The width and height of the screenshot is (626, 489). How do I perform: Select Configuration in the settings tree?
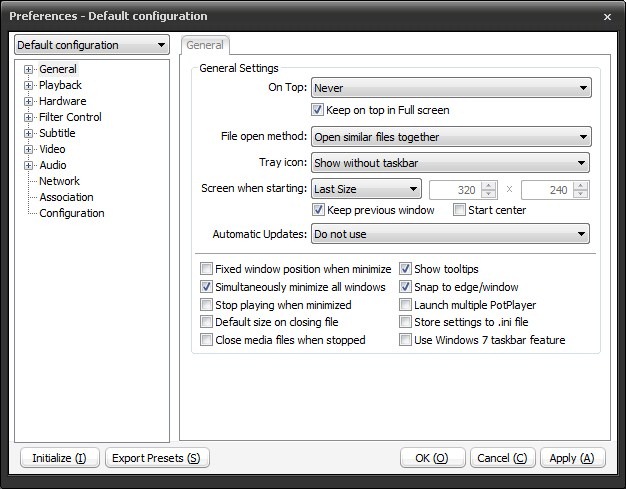tap(72, 213)
